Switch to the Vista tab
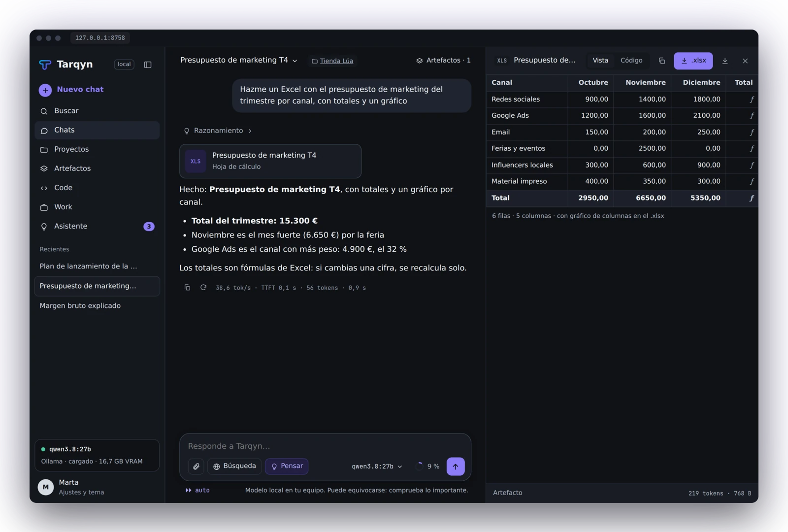Screen dimensions: 788x532 point(600,61)
